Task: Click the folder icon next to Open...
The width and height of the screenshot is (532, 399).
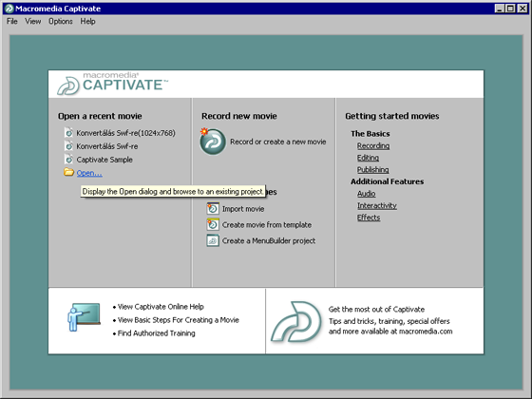Action: coord(68,172)
